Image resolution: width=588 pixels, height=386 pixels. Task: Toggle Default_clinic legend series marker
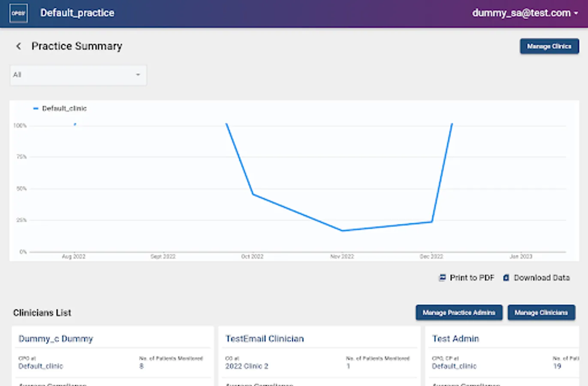[36, 109]
